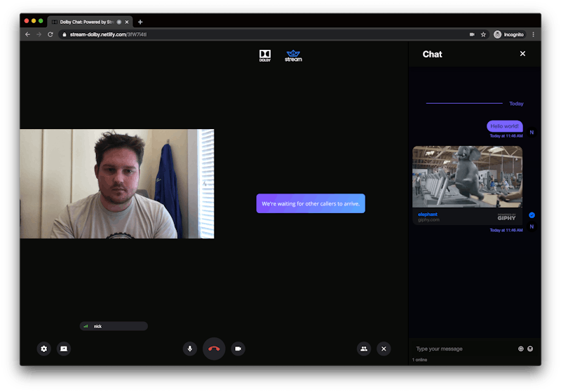Hang up with the red phone button

click(x=214, y=349)
